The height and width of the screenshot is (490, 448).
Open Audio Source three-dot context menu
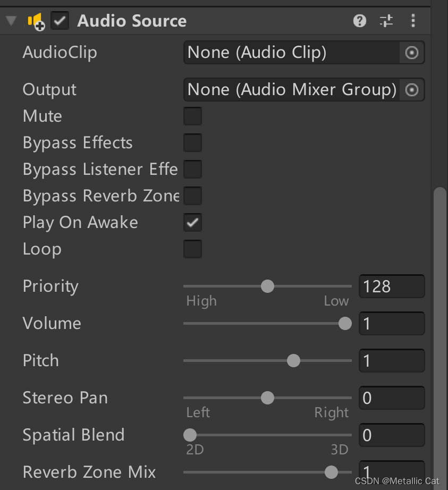(x=413, y=21)
